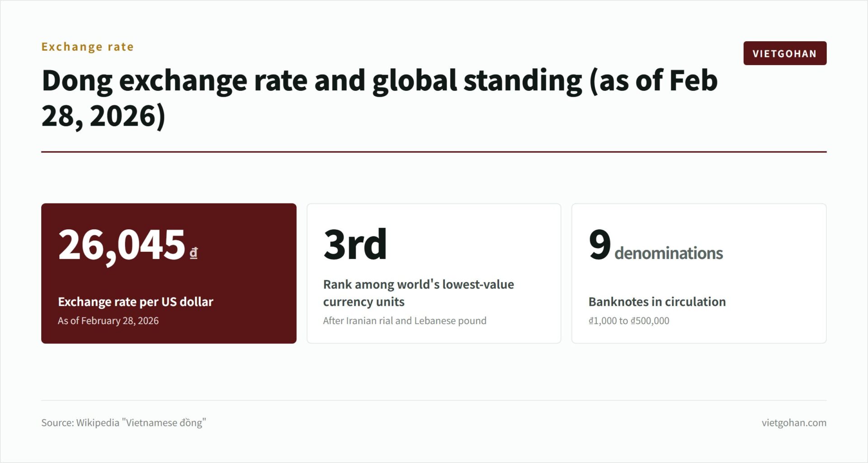Open the vietgohan.com footer link
868x463 pixels.
pos(794,423)
